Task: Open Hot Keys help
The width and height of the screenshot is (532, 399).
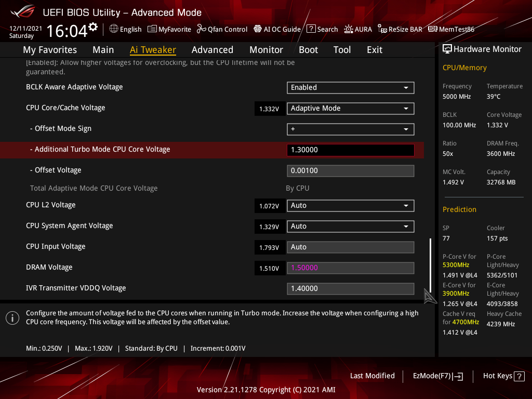Action: tap(503, 376)
